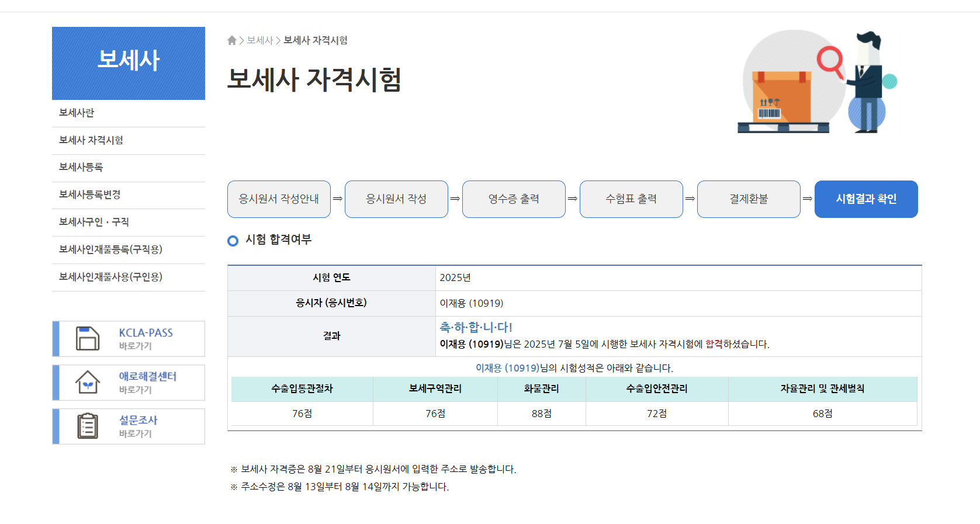Image resolution: width=980 pixels, height=524 pixels.
Task: Open 보세사인재풀등록(구직용) menu item
Action: (110, 249)
